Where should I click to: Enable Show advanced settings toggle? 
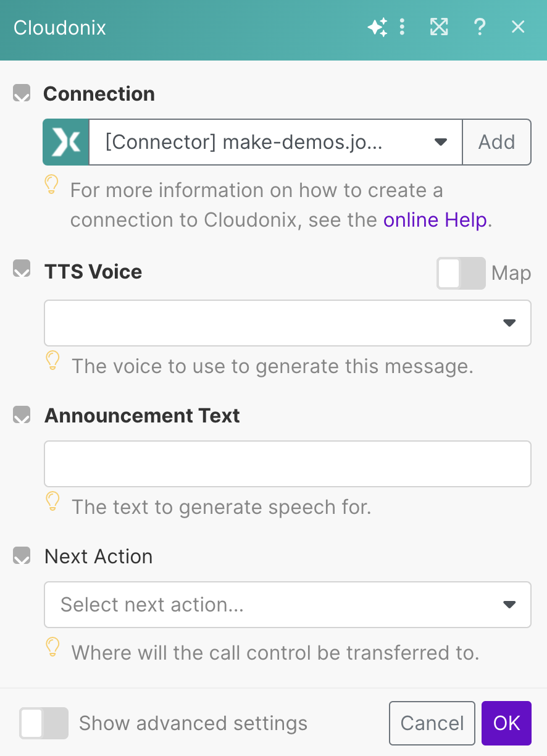[43, 723]
